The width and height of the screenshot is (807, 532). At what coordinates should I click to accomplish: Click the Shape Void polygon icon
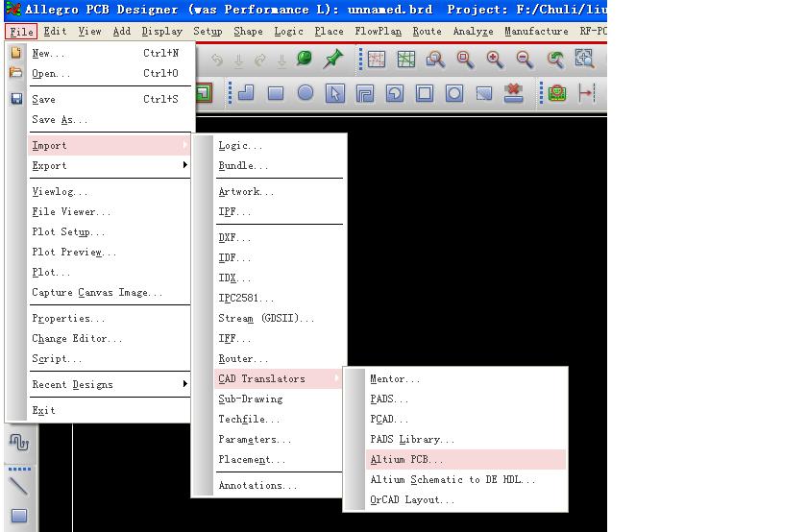pos(365,93)
